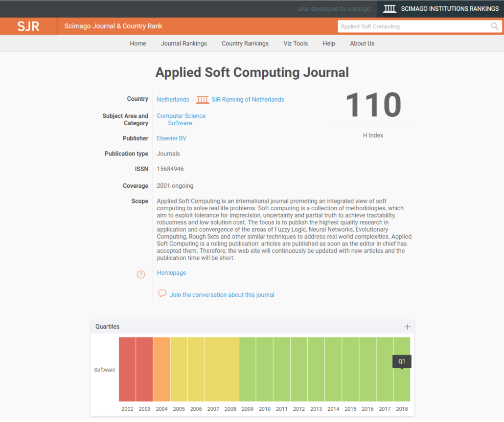
Task: Click the 2003 red quartile bar
Action: [x=144, y=369]
